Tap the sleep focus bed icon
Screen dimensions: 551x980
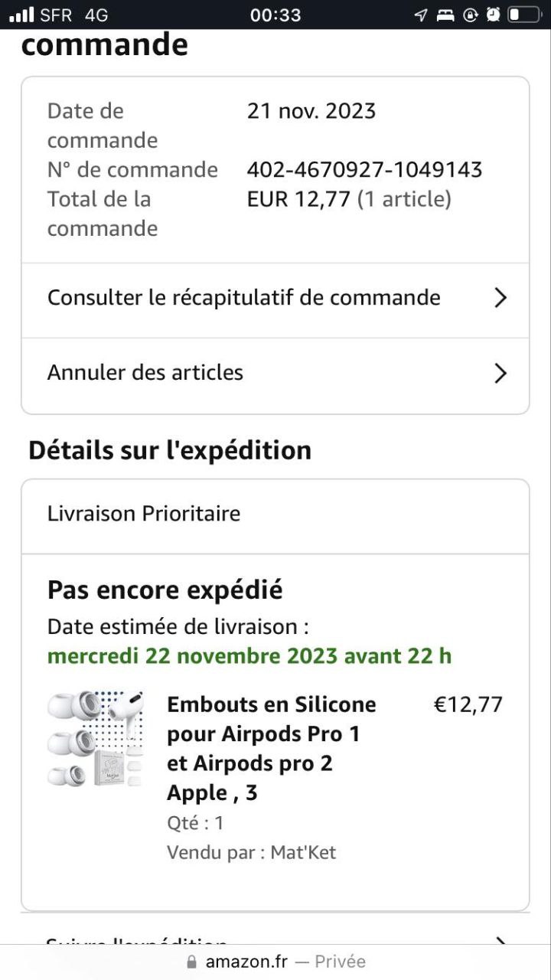tap(445, 15)
